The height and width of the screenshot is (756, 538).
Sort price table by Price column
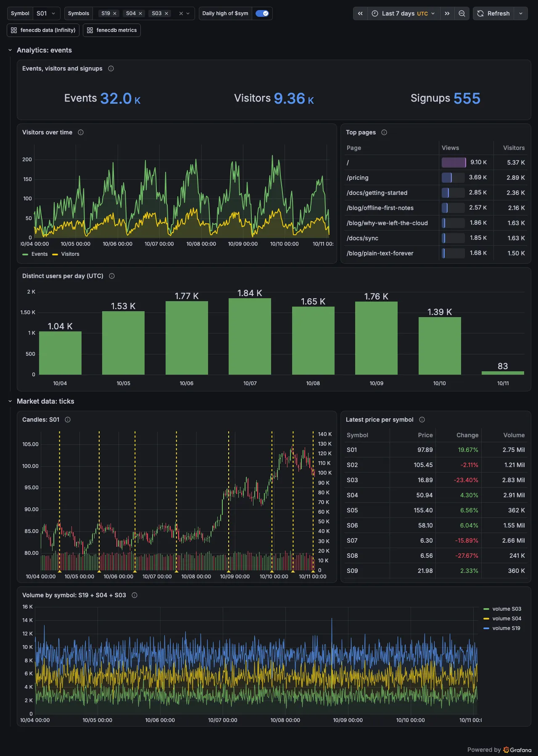425,435
